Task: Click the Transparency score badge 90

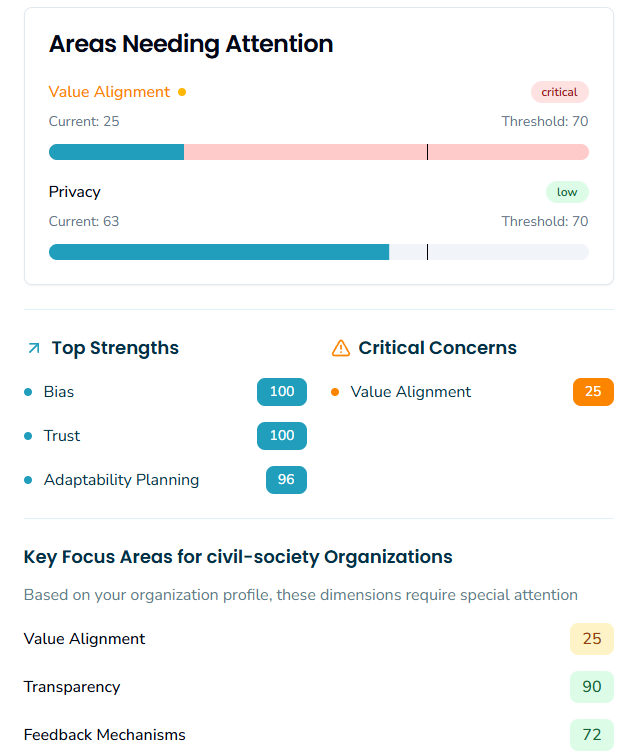Action: pyautogui.click(x=592, y=687)
